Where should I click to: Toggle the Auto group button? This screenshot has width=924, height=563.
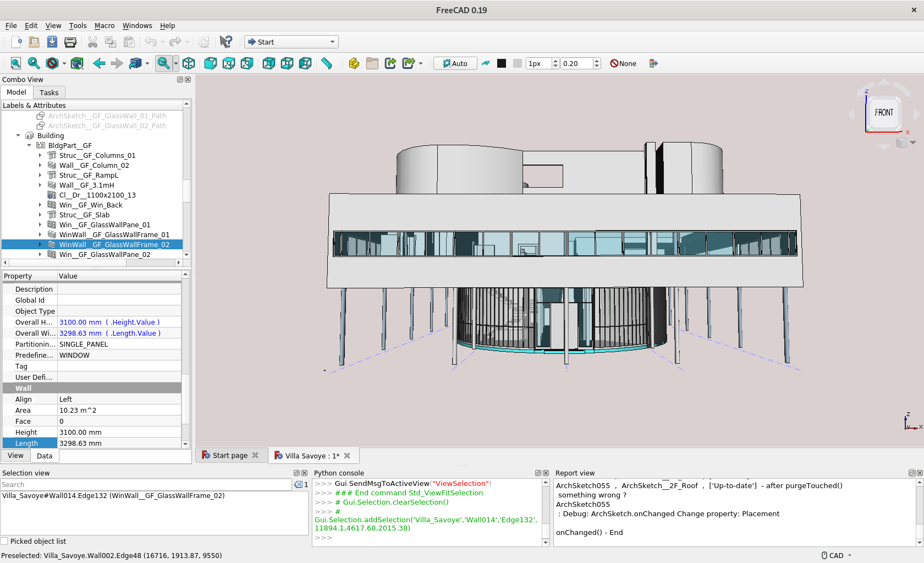coord(455,63)
